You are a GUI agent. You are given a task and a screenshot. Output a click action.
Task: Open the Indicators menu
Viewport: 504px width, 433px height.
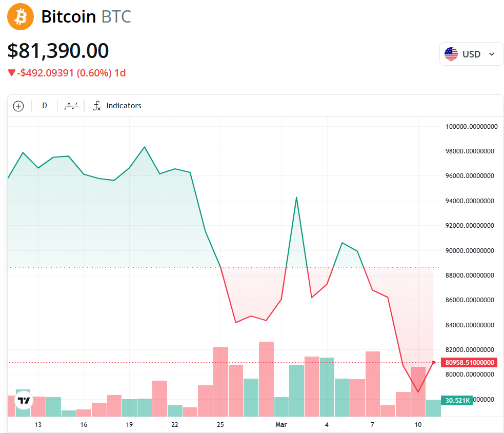coord(124,106)
